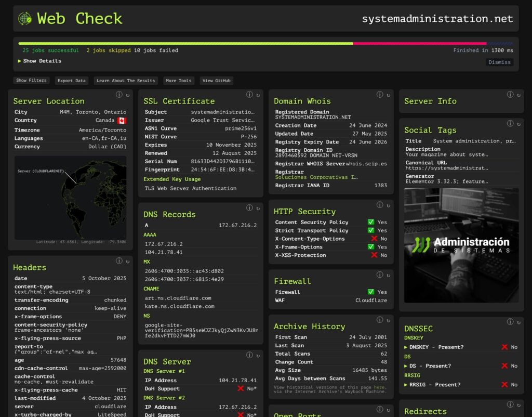This screenshot has width=532, height=417.
Task: Open info icon on Archive History card
Action: [380, 320]
